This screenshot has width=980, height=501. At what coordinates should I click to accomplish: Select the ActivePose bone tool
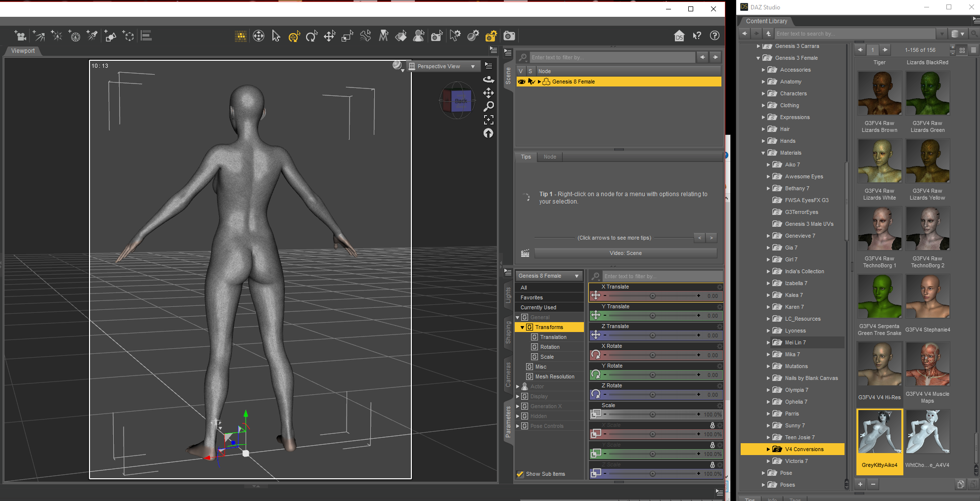click(x=365, y=36)
